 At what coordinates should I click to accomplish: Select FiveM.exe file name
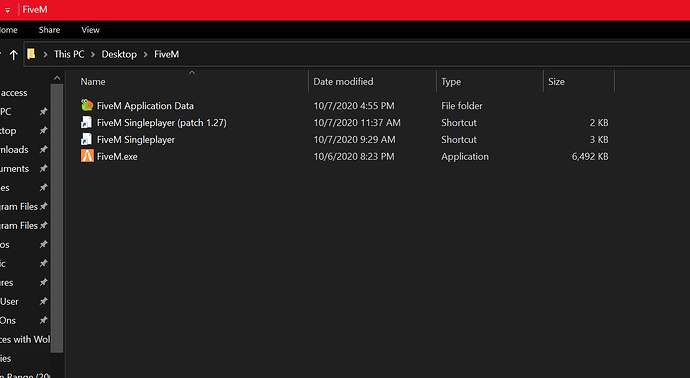[x=117, y=157]
